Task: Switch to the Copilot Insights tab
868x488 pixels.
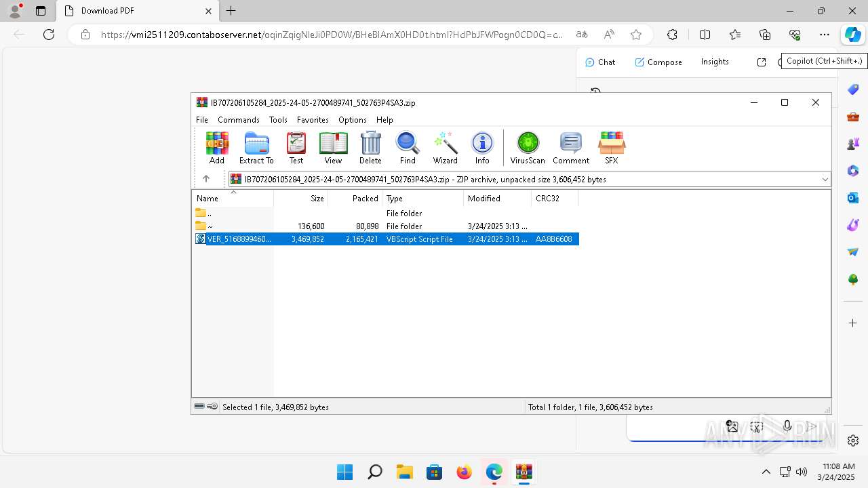Action: click(715, 62)
